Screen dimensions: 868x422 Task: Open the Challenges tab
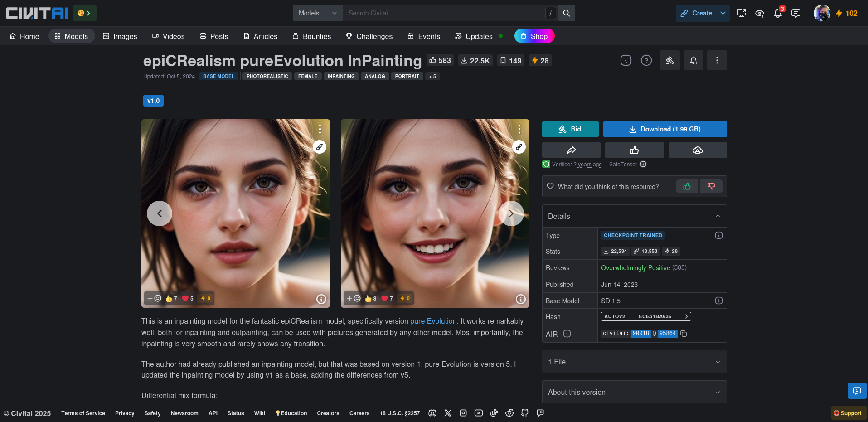point(369,36)
